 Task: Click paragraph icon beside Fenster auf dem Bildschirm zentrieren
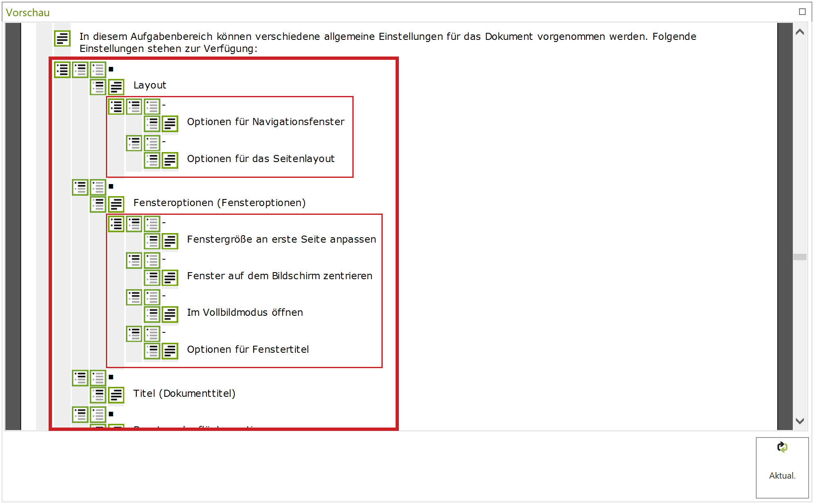click(170, 278)
